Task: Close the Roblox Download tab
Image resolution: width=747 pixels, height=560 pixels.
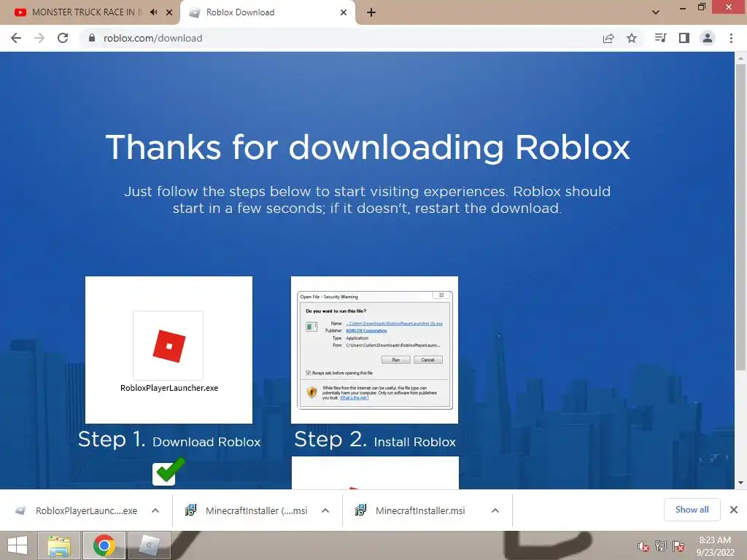Action: (x=344, y=12)
